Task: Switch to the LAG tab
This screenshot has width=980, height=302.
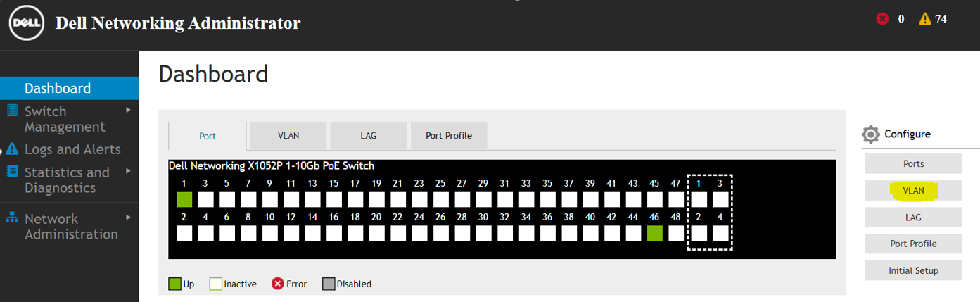Action: coord(369,135)
